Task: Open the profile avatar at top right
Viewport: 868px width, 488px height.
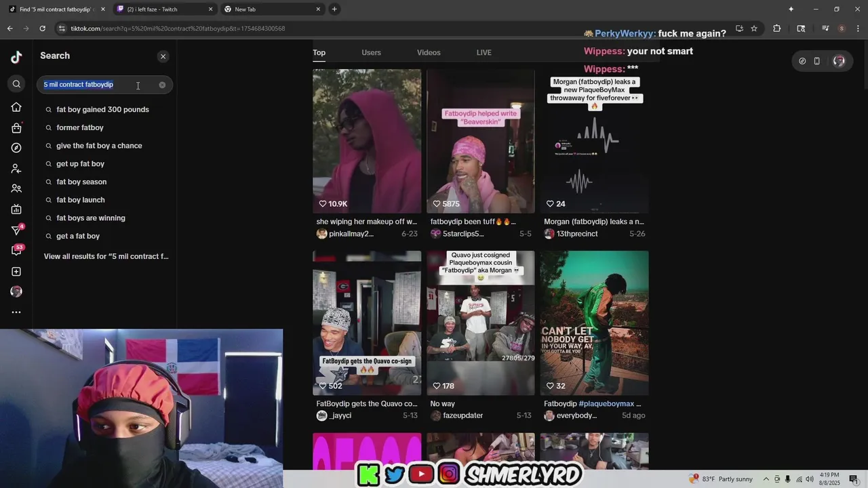Action: 839,61
